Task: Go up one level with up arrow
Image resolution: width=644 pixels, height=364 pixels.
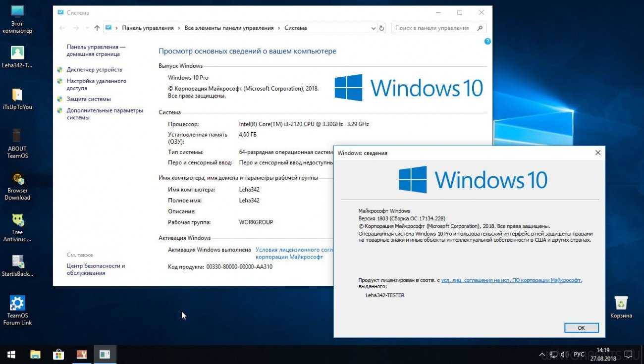Action: coord(97,28)
